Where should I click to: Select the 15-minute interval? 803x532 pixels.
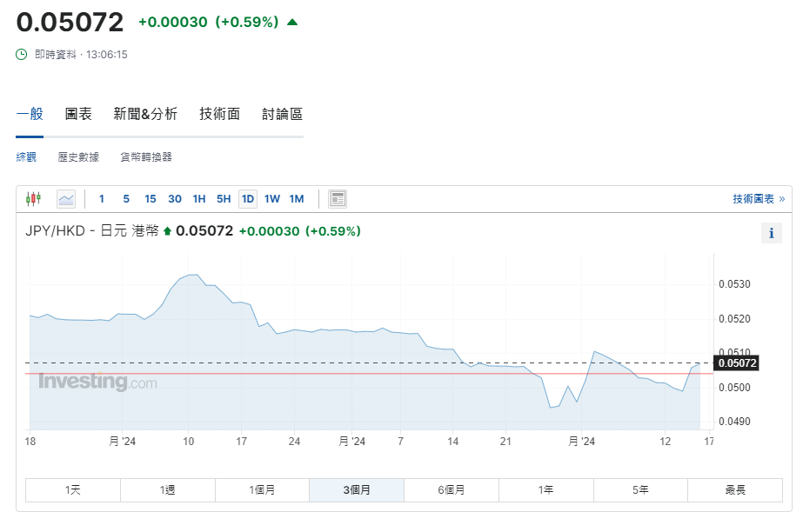click(x=150, y=198)
